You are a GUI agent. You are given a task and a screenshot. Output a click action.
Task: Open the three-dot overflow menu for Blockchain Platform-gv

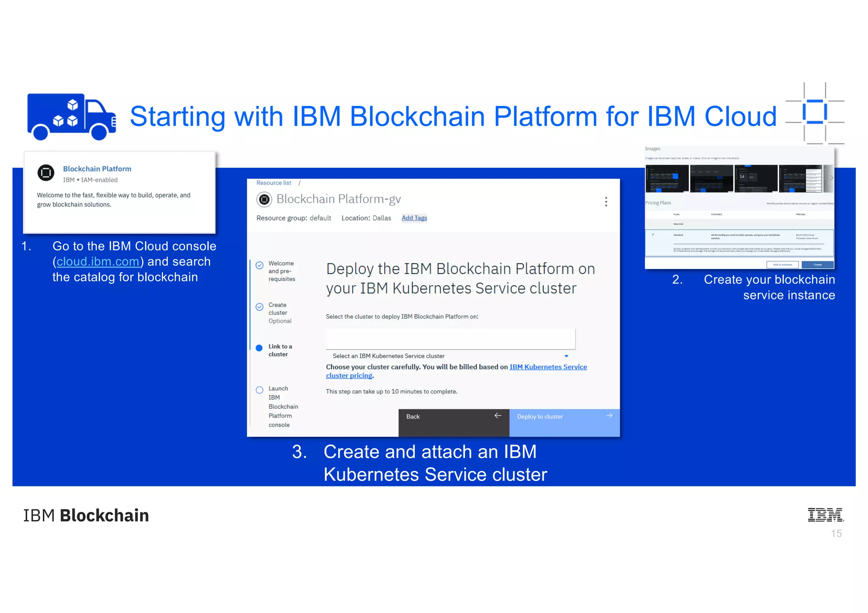(x=606, y=202)
